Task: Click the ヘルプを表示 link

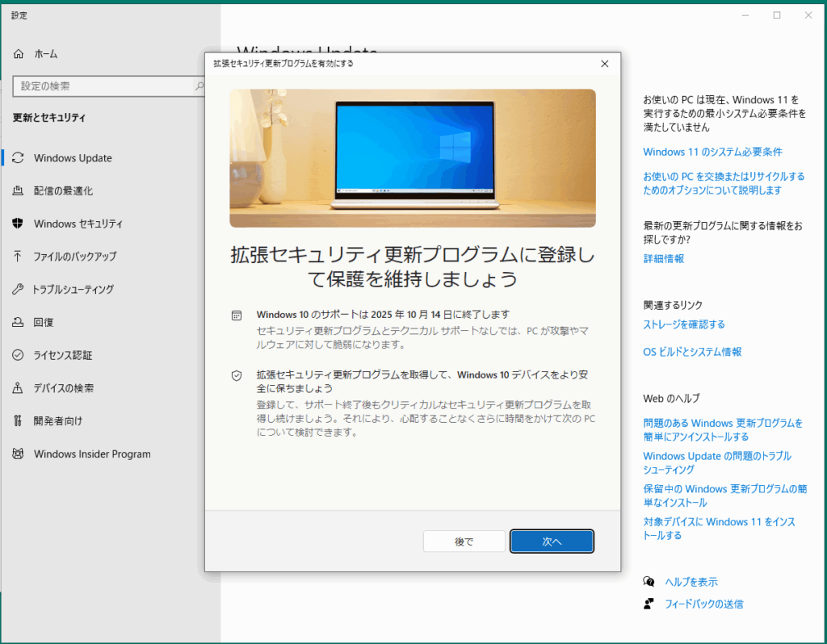Action: coord(691,582)
